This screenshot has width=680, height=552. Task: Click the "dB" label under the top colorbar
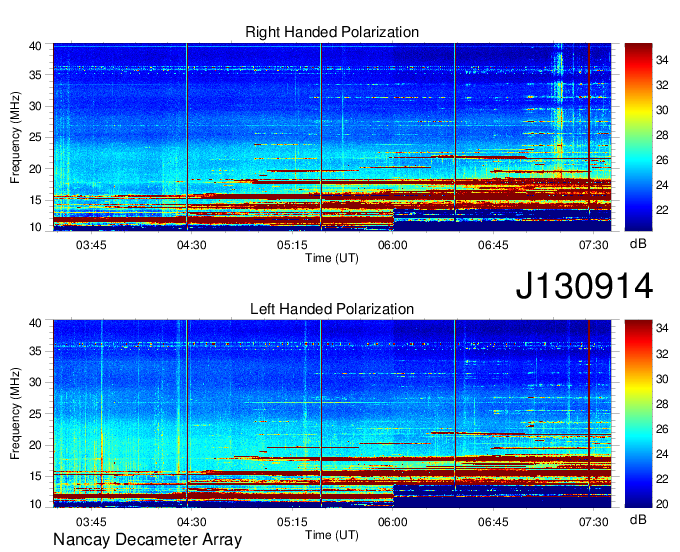(x=638, y=244)
